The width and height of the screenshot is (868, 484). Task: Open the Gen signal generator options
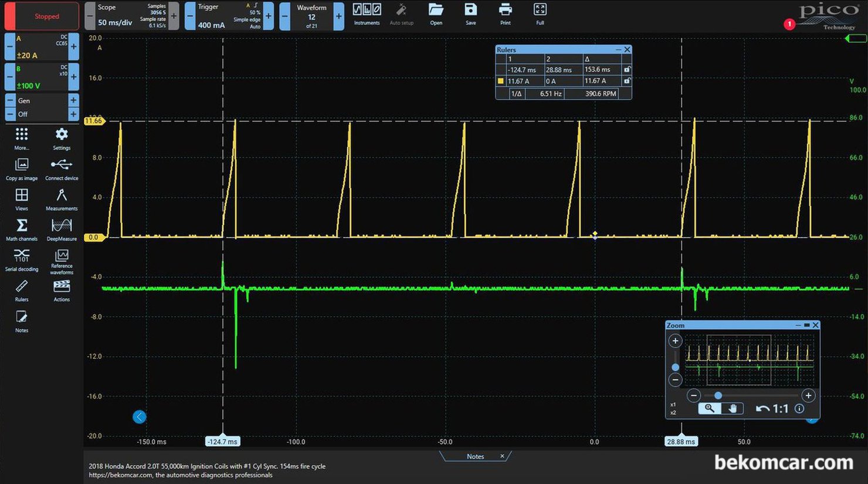(x=42, y=100)
